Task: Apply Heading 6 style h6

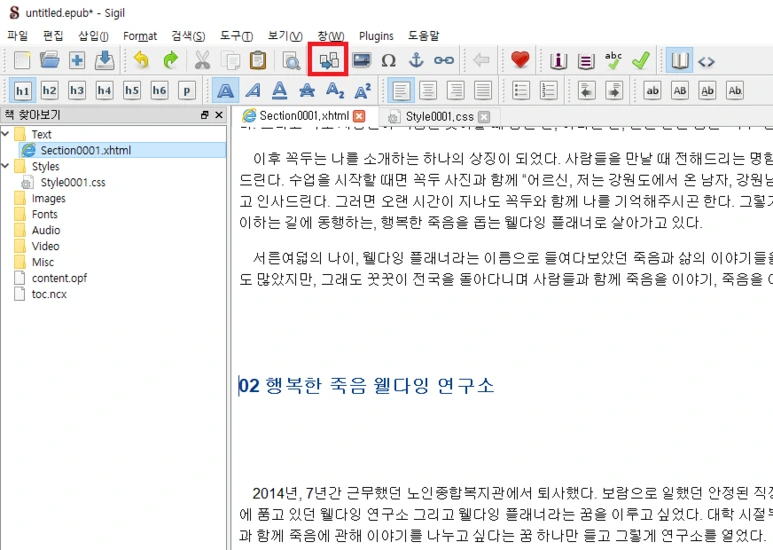Action: 159,90
